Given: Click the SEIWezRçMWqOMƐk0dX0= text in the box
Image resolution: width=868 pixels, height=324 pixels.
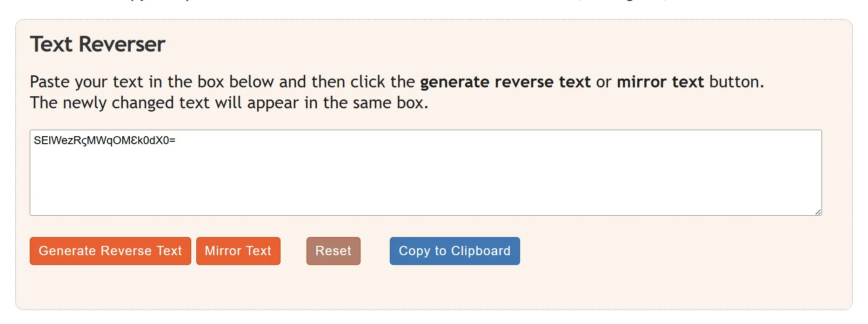Looking at the screenshot, I should tap(104, 140).
